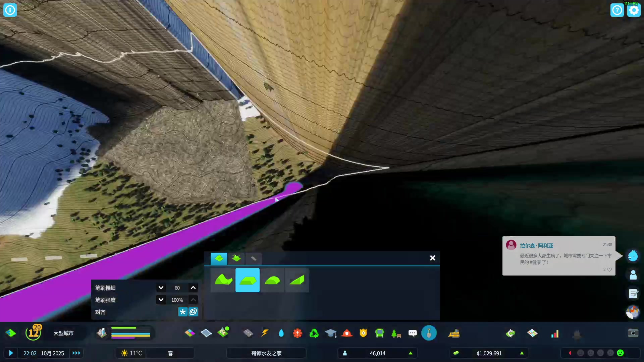Click the 11°C weather display
Image resolution: width=644 pixels, height=362 pixels.
[131, 353]
